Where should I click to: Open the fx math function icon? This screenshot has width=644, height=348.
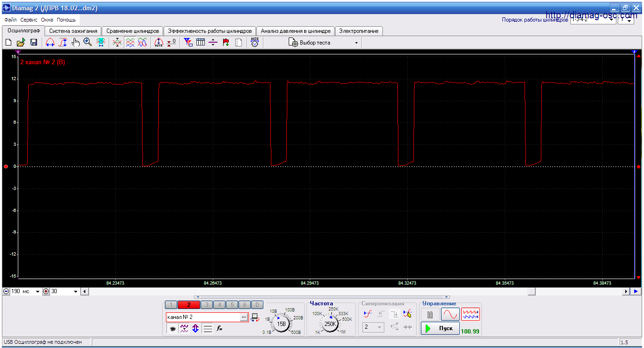(x=219, y=329)
